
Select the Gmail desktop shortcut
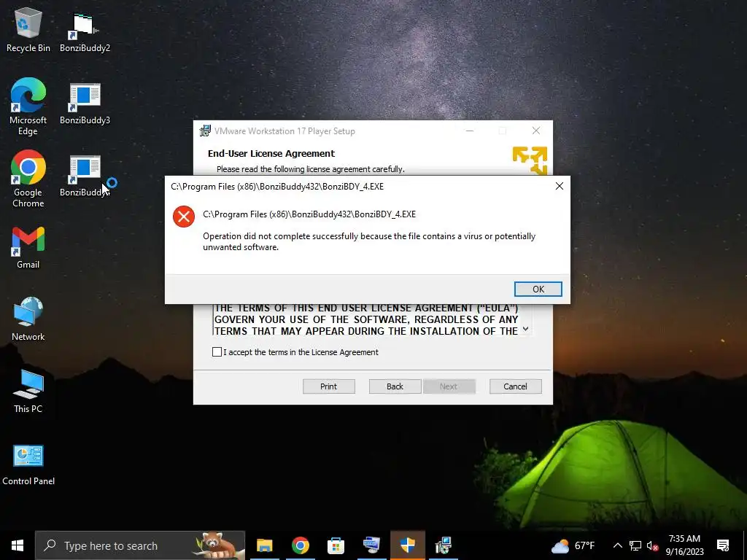(28, 248)
